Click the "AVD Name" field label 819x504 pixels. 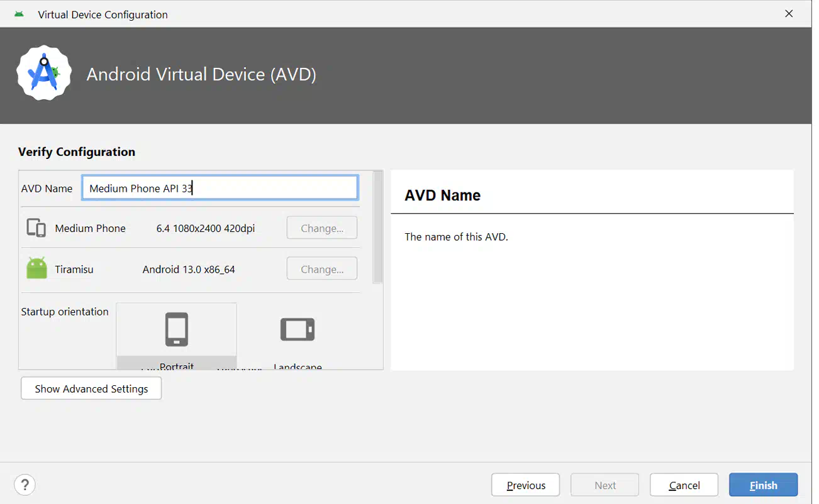(47, 188)
